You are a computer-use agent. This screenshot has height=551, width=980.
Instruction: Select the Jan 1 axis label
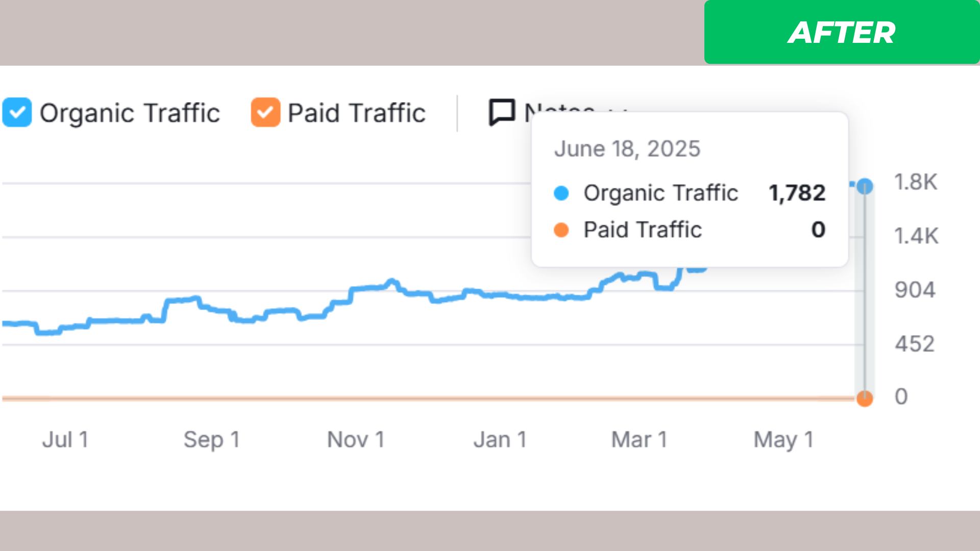[x=500, y=439]
